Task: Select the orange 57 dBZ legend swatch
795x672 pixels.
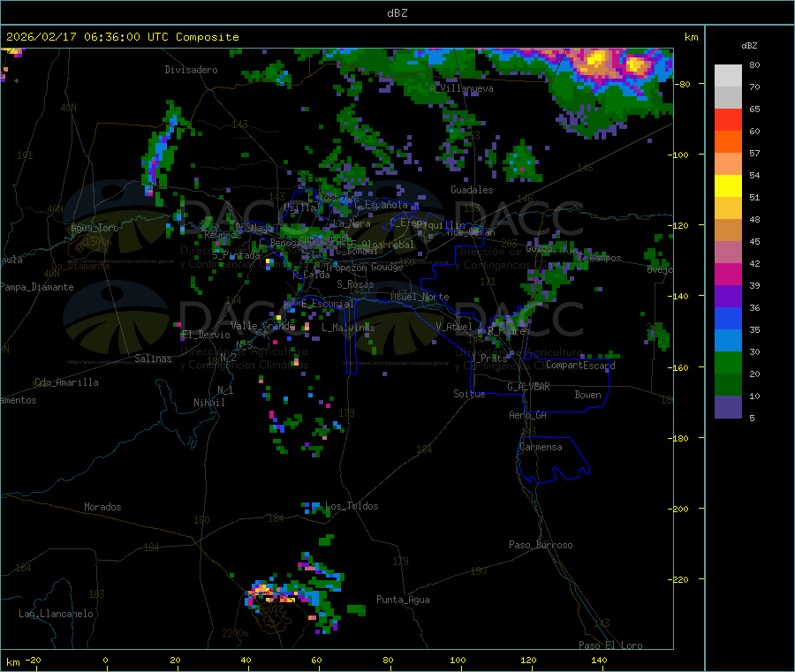Action: (728, 142)
